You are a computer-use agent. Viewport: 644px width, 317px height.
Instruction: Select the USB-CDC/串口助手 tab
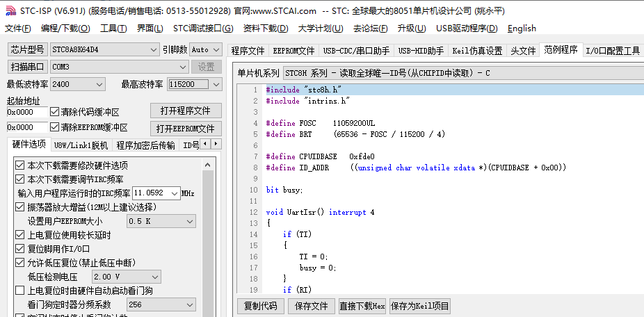tap(357, 51)
